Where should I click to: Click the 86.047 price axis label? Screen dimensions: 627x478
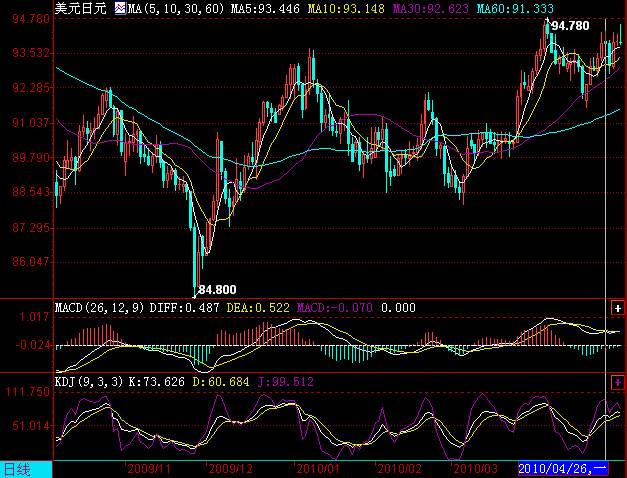[31, 262]
